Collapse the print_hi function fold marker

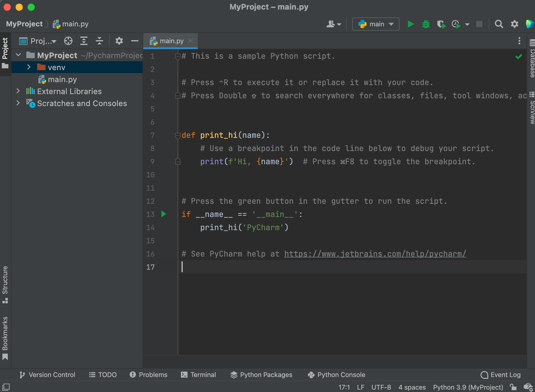(x=178, y=135)
